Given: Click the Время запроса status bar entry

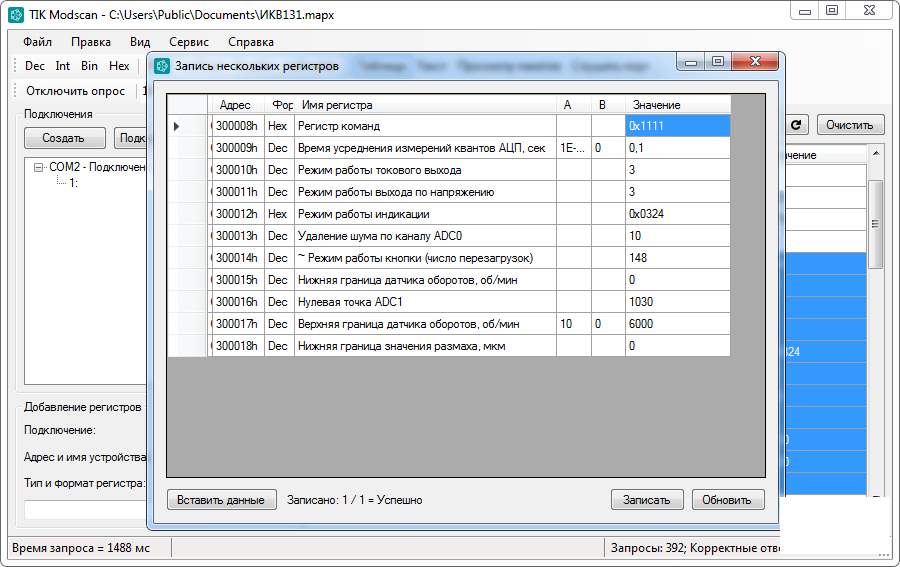Looking at the screenshot, I should (x=81, y=548).
